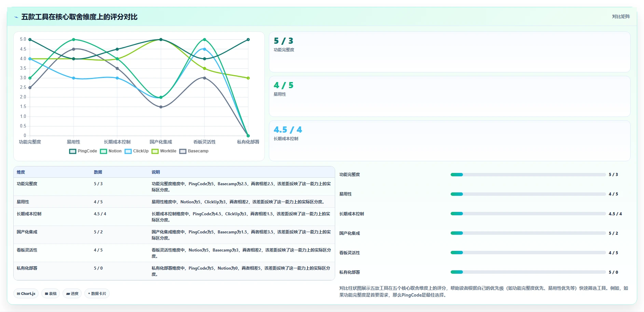Select the 国产化集成 table row label
644x312 pixels.
coord(27,232)
